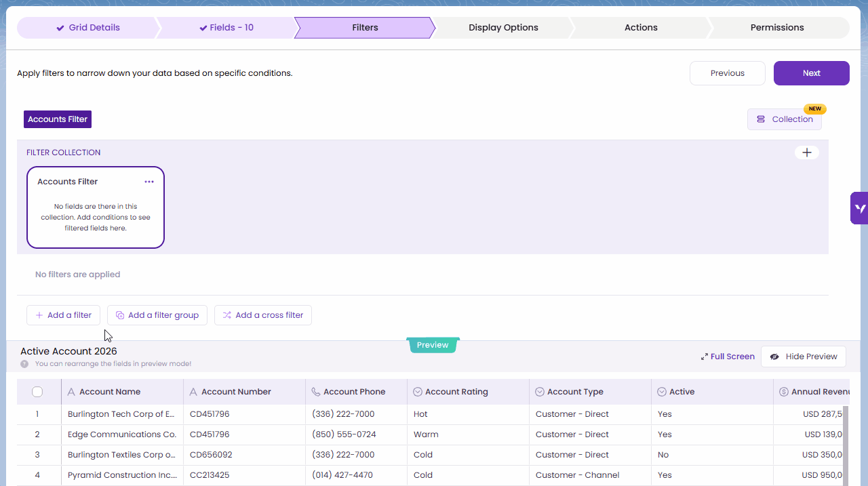
Task: Click the Account Rating column type icon
Action: coord(418,392)
